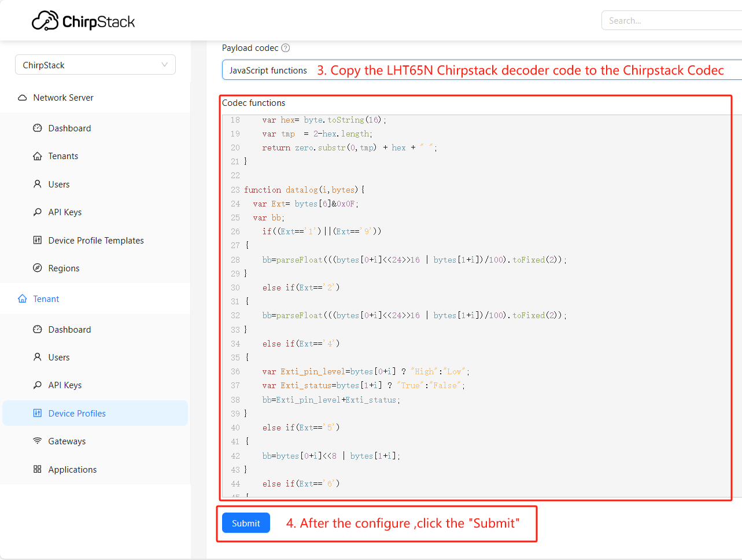Click the Submit button

tap(246, 523)
